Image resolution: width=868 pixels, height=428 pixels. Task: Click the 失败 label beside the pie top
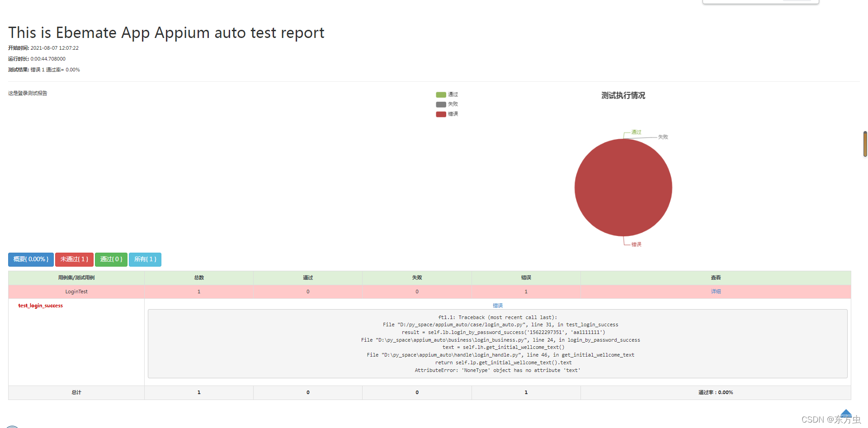(663, 137)
